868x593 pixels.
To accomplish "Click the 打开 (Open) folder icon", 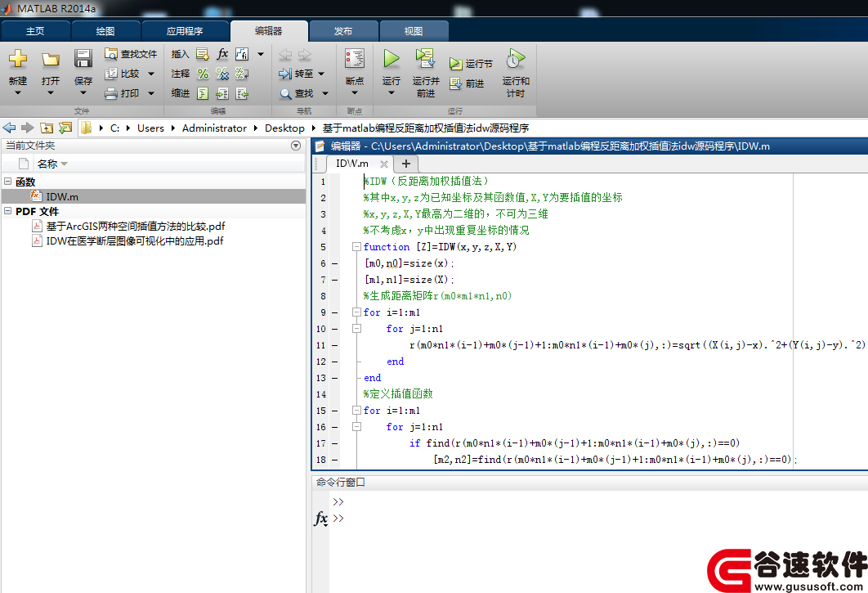I will [x=51, y=59].
